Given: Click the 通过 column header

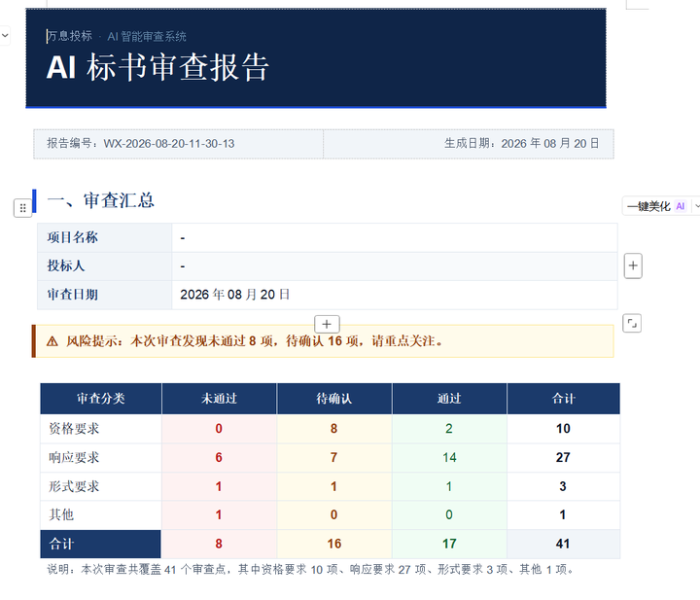Looking at the screenshot, I should click(x=449, y=399).
